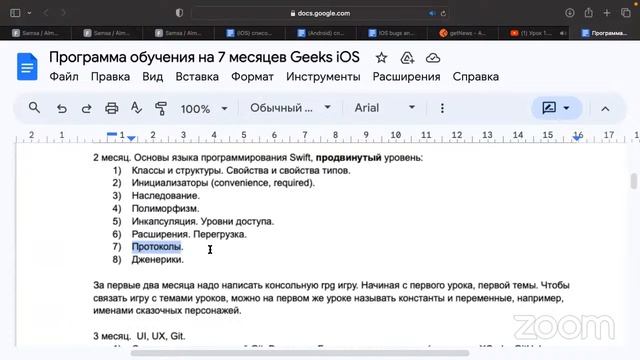Open the editing mode selector

[x=556, y=108]
